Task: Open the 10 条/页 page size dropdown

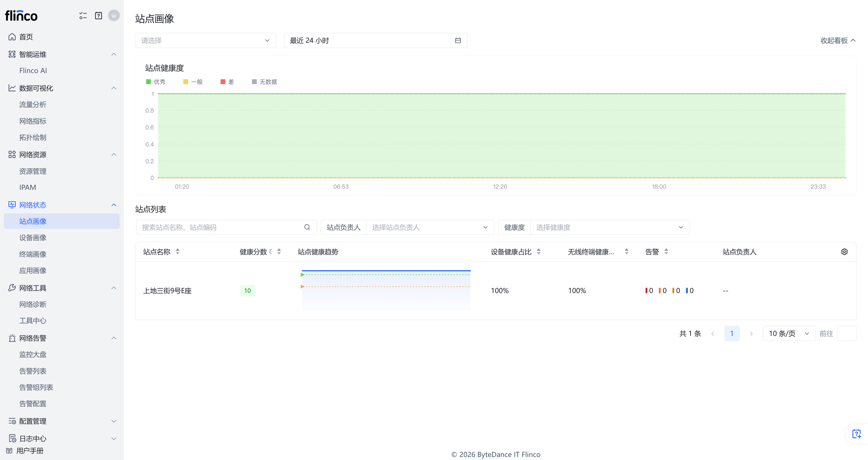Action: click(789, 333)
